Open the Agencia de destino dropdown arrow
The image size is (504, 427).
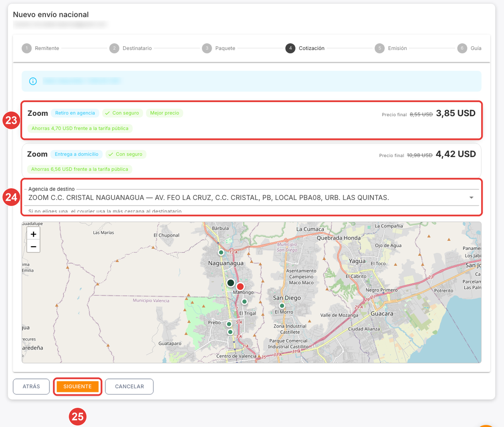pyautogui.click(x=471, y=197)
